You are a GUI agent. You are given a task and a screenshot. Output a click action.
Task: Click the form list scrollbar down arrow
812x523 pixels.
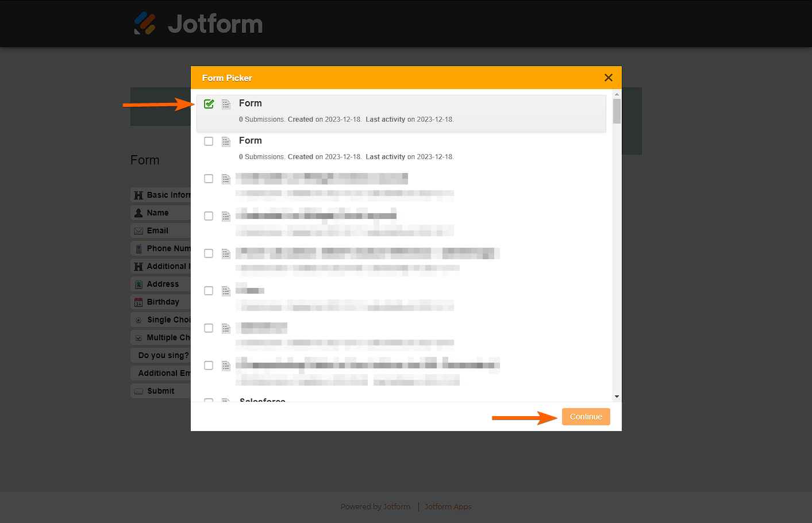[617, 397]
